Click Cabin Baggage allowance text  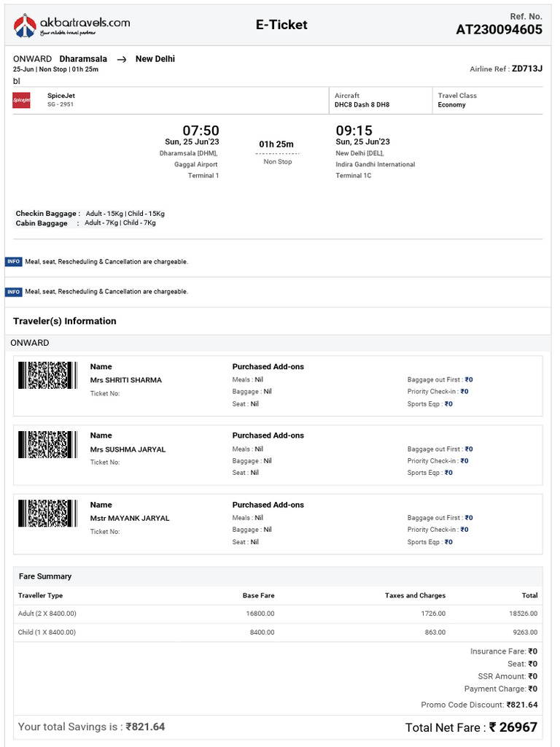(86, 223)
